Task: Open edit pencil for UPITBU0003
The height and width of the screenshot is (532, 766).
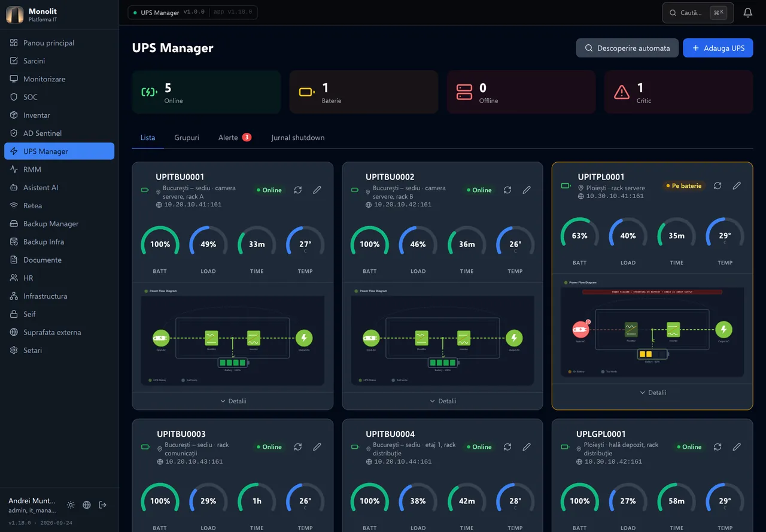Action: click(317, 446)
